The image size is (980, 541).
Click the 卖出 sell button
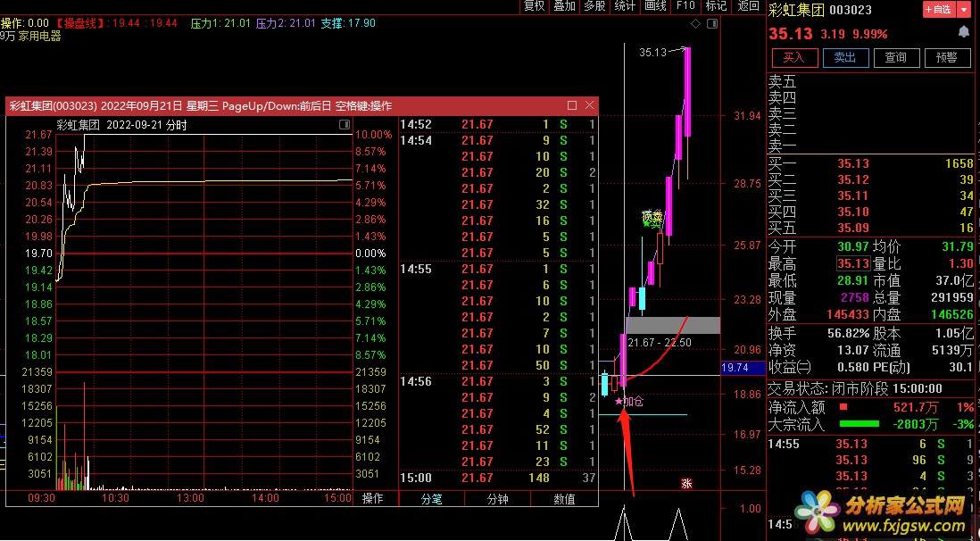pos(845,57)
